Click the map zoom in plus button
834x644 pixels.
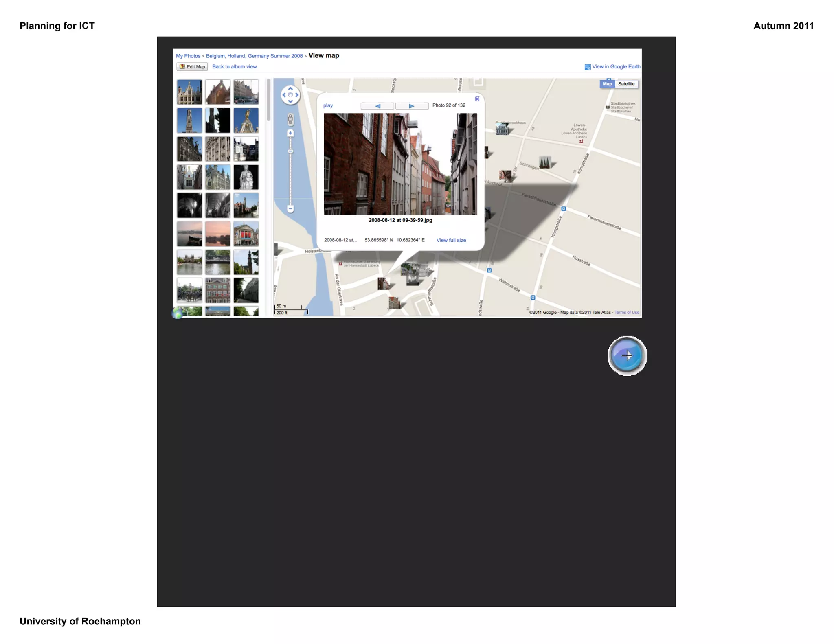point(290,133)
